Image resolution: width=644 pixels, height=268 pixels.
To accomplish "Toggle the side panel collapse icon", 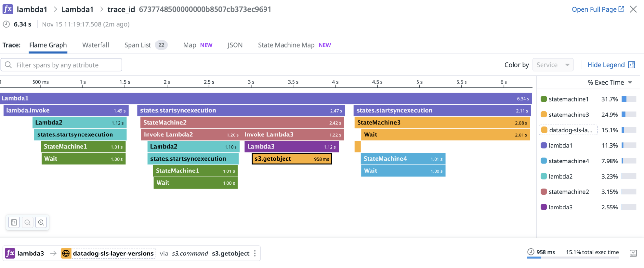I will (x=14, y=222).
